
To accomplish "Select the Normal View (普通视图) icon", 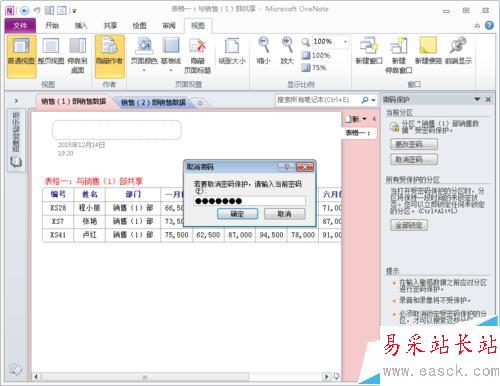I will point(21,56).
